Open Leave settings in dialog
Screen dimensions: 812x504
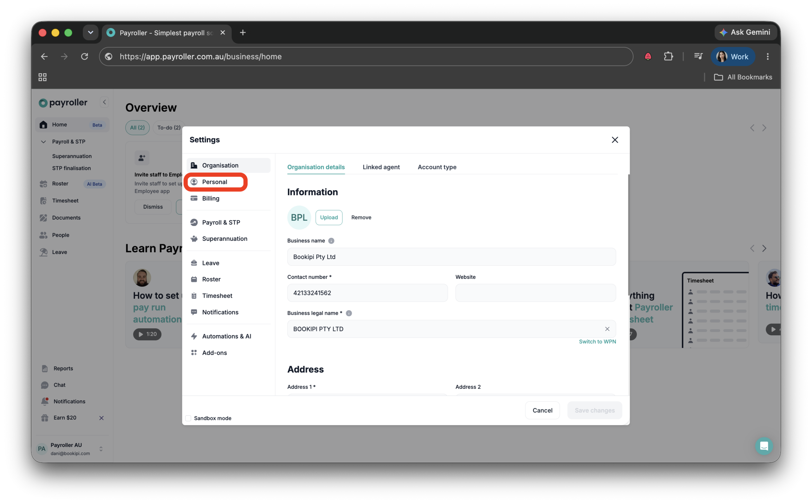(x=228, y=263)
